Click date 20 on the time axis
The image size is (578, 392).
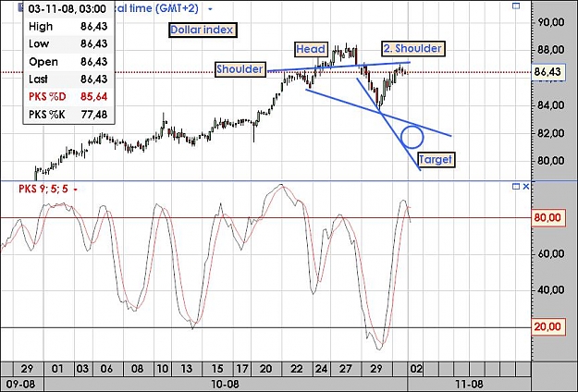tap(265, 369)
